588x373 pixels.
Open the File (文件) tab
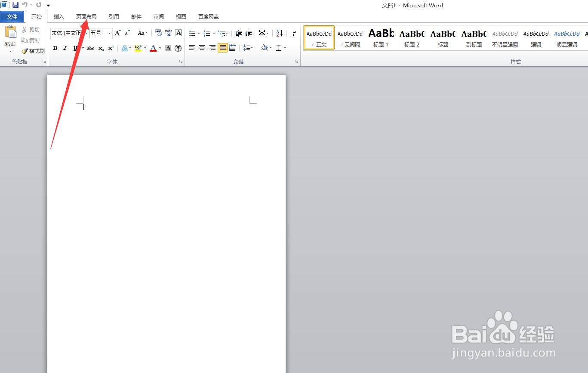pyautogui.click(x=12, y=17)
